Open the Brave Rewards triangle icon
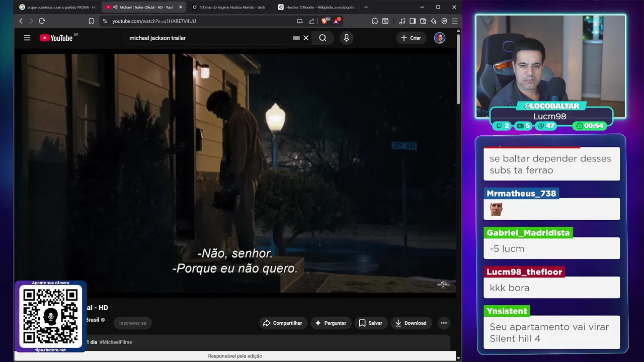The width and height of the screenshot is (644, 362). point(337,21)
